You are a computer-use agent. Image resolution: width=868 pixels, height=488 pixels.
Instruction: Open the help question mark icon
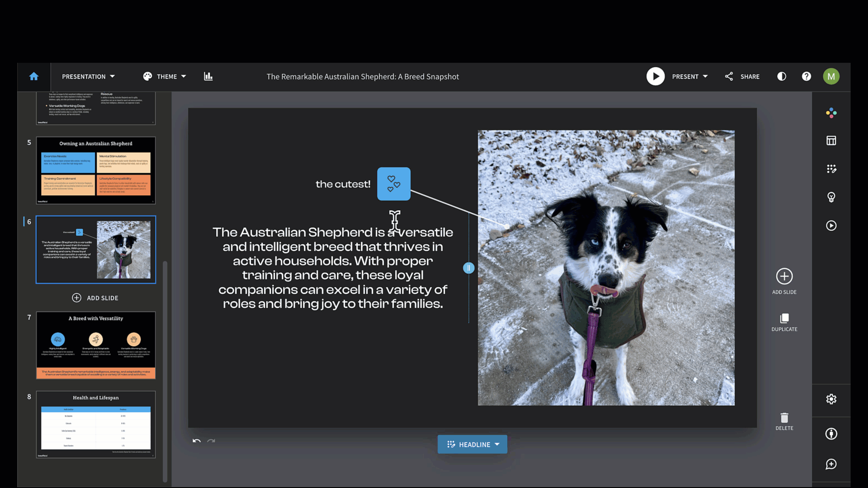807,76
